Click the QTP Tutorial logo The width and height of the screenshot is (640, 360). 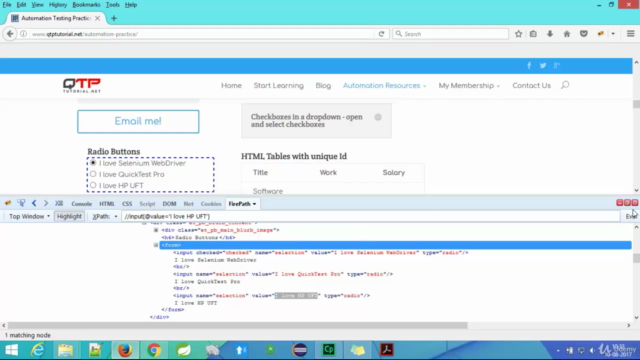(82, 85)
